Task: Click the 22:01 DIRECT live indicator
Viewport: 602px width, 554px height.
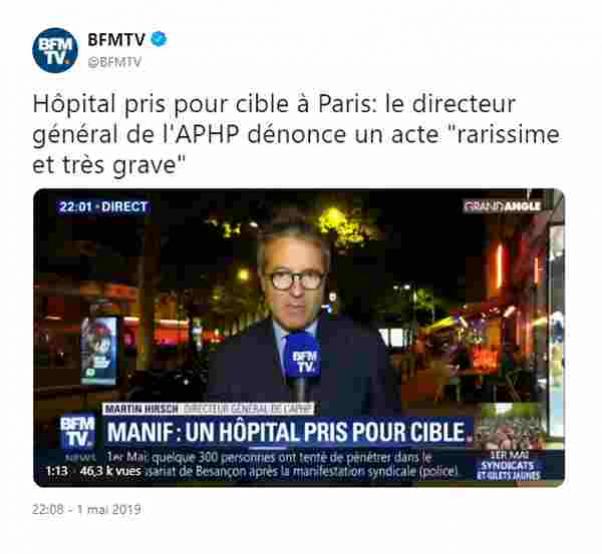Action: click(103, 207)
